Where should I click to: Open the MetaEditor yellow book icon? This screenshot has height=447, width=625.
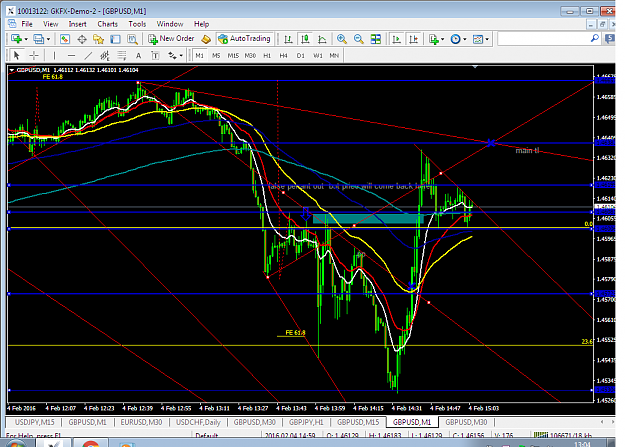click(206, 39)
